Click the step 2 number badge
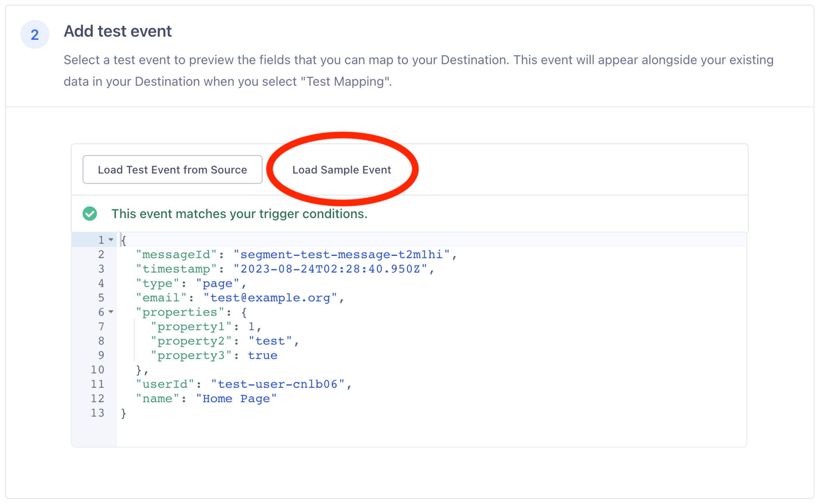This screenshot has width=820, height=504. coord(35,34)
